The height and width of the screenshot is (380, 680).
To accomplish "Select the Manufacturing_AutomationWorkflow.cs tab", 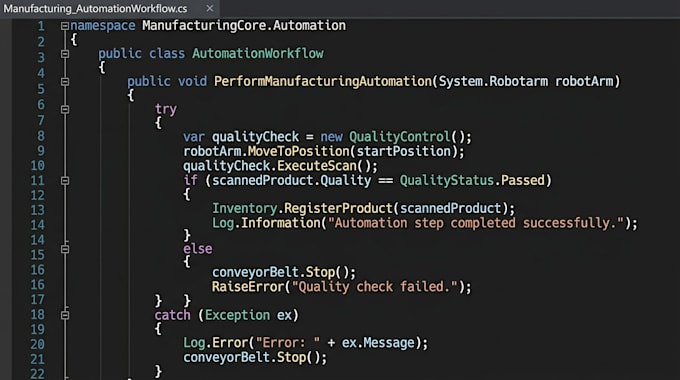I will (x=95, y=9).
